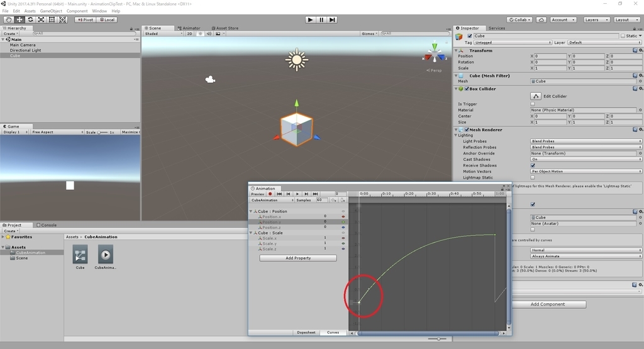Open the Tag dropdown (Untagged)
This screenshot has width=644, height=349.
click(x=513, y=42)
